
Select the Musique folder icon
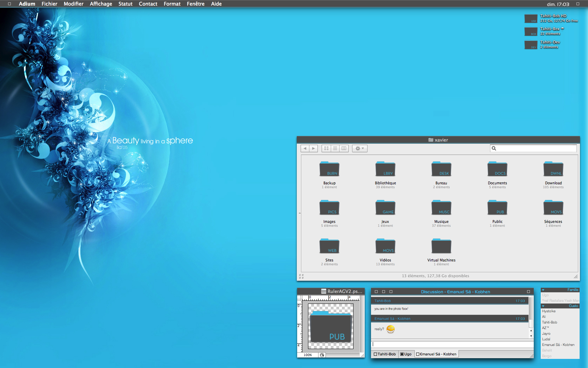[x=441, y=207]
